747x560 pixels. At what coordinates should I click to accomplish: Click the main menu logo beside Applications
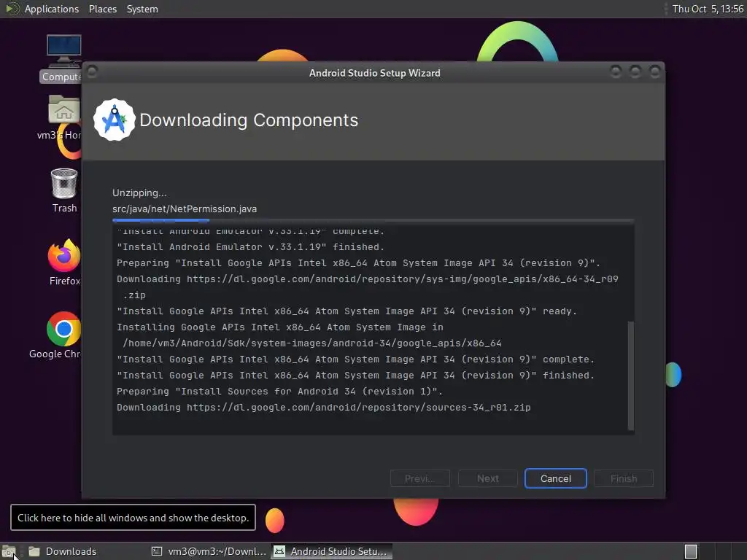(x=12, y=9)
